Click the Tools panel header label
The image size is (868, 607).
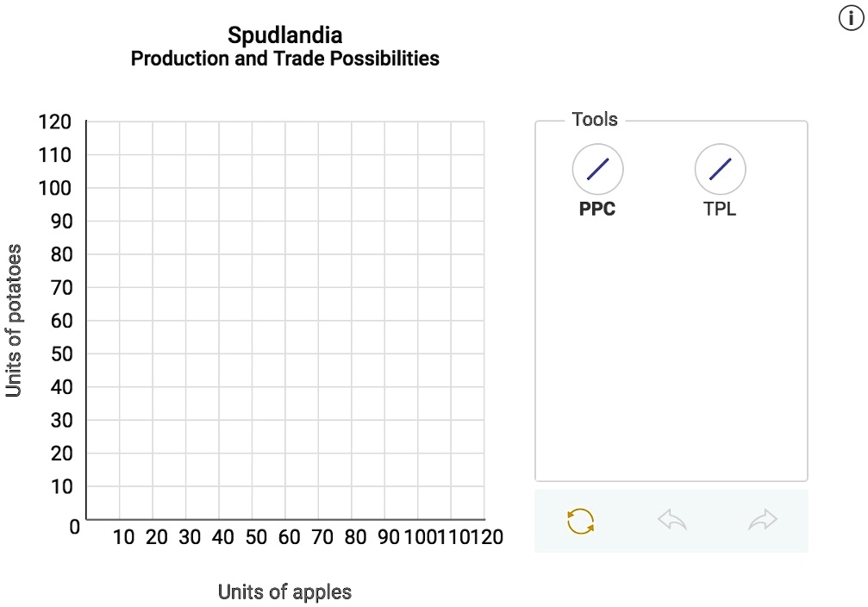[594, 119]
